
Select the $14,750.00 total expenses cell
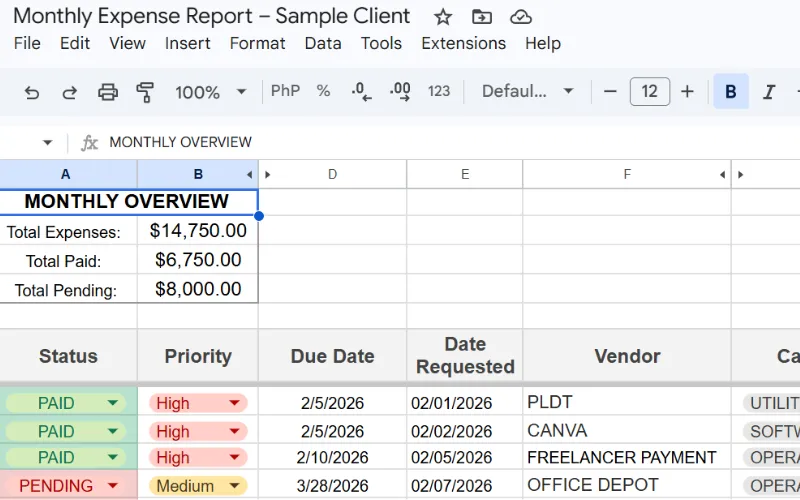pyautogui.click(x=198, y=231)
